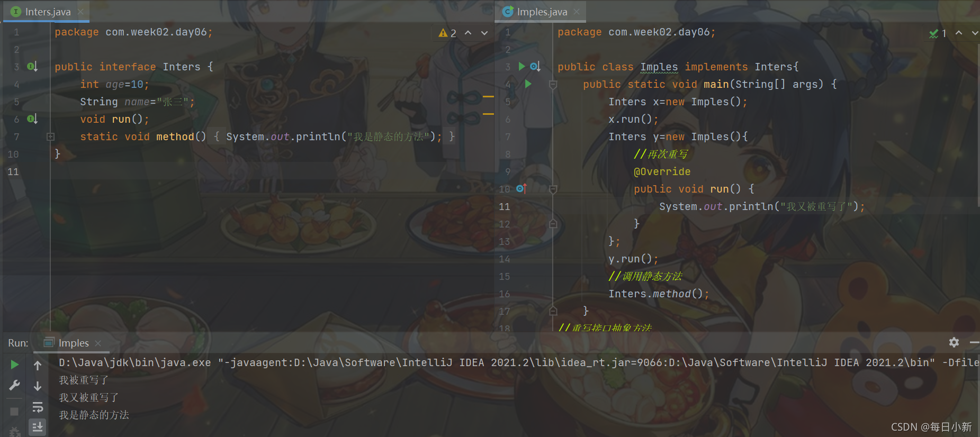Screen dimensions: 980x437
Task: Click the up arrow in Run console toolbar
Action: click(x=38, y=365)
